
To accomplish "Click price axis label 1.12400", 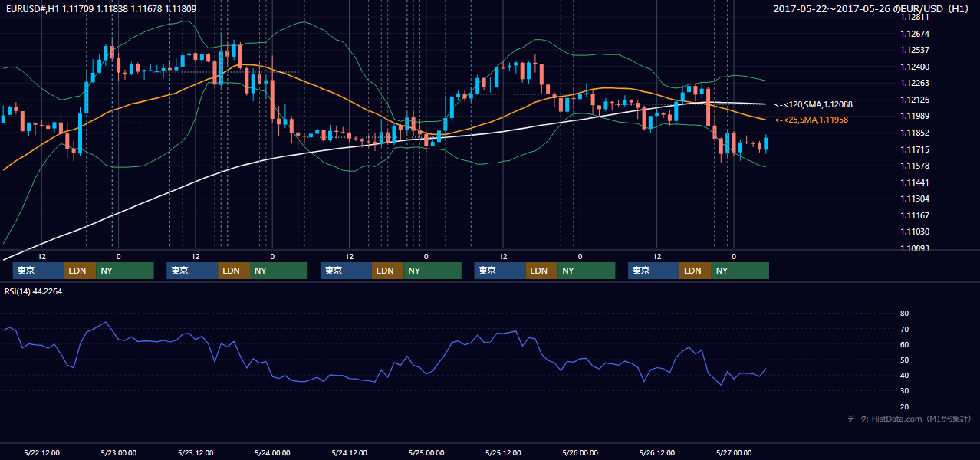I will tap(915, 67).
